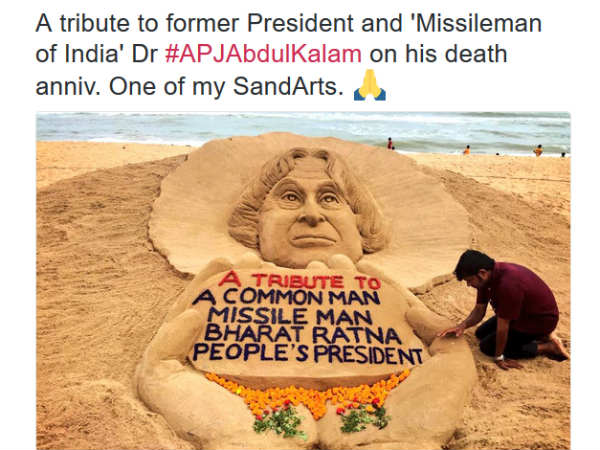Click the tweet's first line about former President
Screen dimensions: 600x450
tap(289, 23)
